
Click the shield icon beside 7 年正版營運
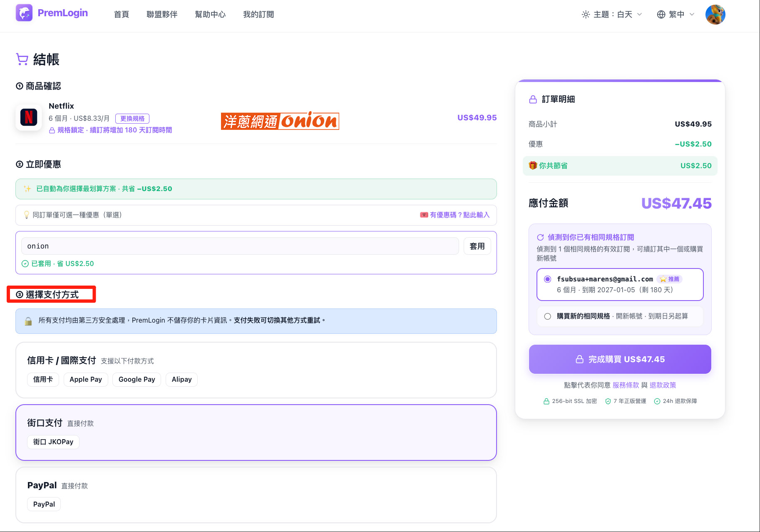tap(608, 401)
